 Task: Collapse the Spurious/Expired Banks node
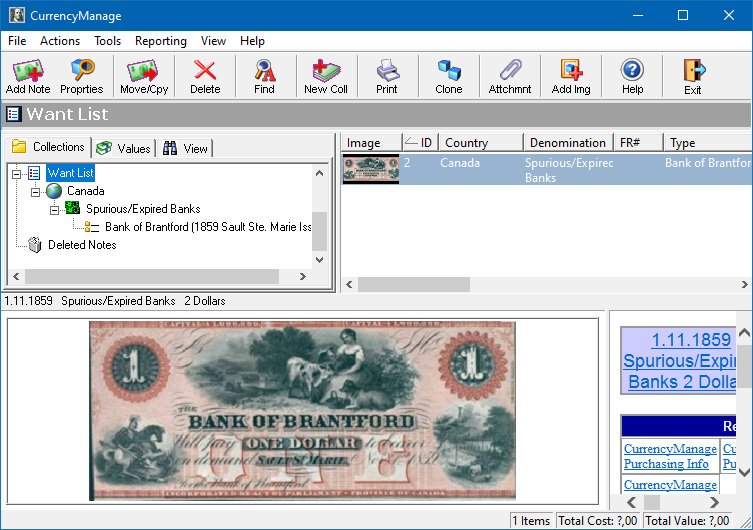point(54,210)
